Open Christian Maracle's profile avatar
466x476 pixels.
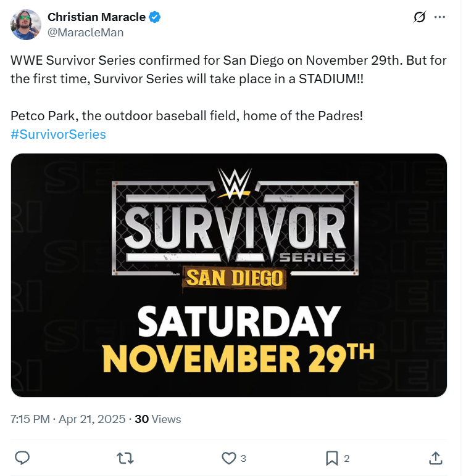pos(26,25)
